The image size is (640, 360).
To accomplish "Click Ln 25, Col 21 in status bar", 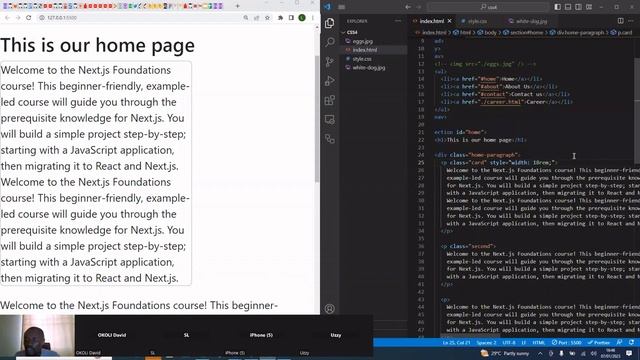I will click(456, 342).
